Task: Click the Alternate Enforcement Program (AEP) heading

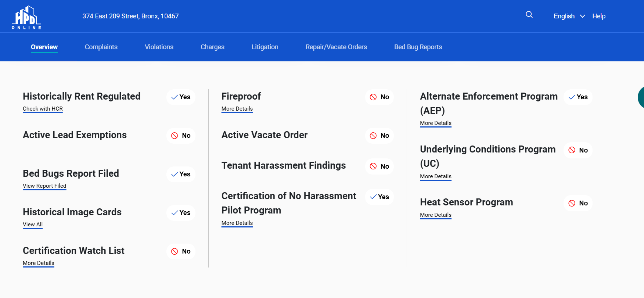Action: 489,103
